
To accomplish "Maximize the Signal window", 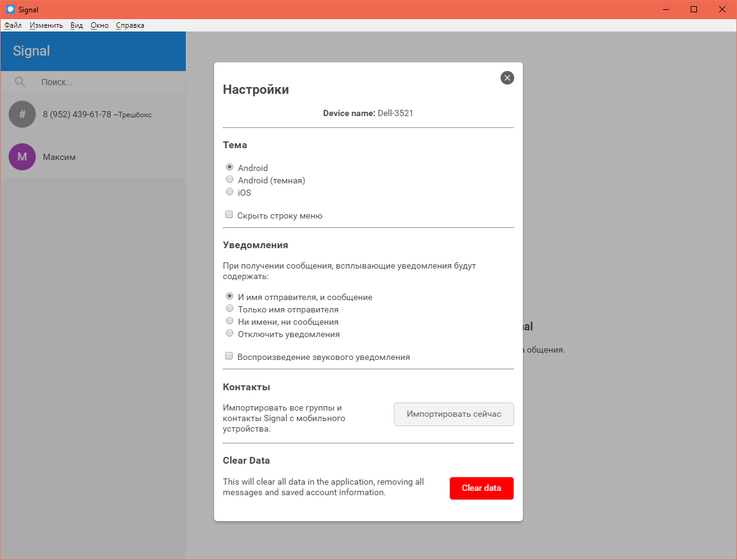I will click(694, 9).
